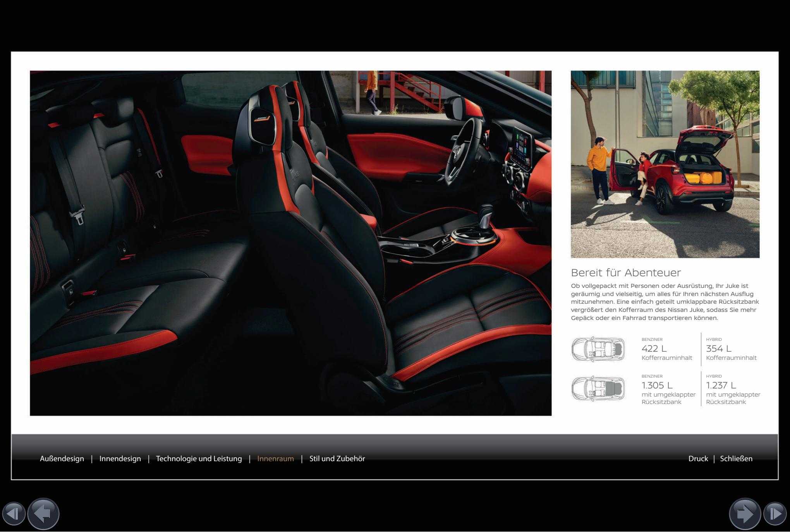Click the '354 L' Hybrid trunk value
The width and height of the screenshot is (790, 532).
[718, 349]
